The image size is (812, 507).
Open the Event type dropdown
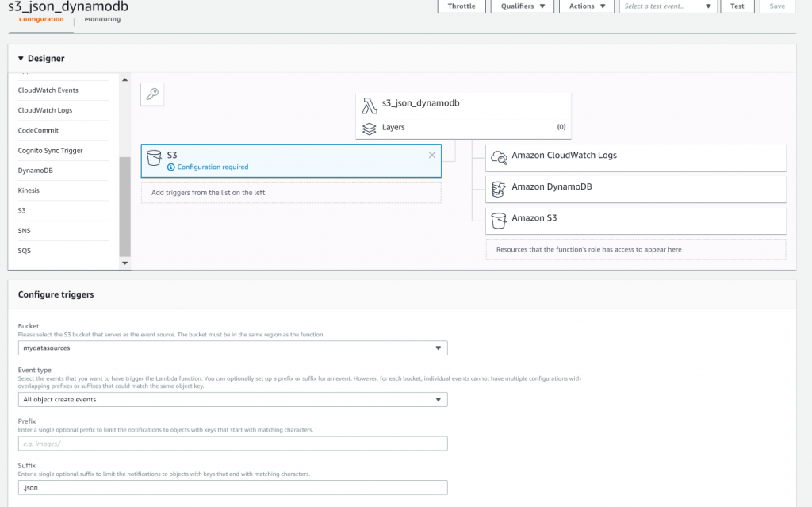(x=232, y=399)
